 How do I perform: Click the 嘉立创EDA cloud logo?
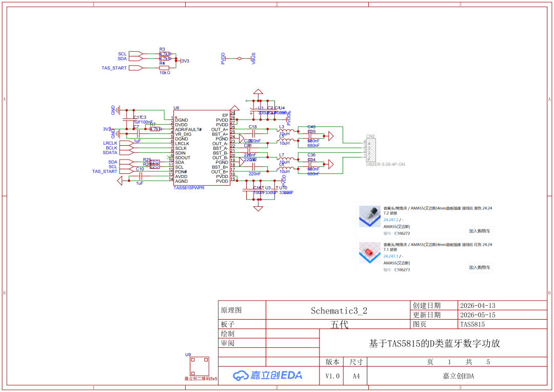pos(267,376)
